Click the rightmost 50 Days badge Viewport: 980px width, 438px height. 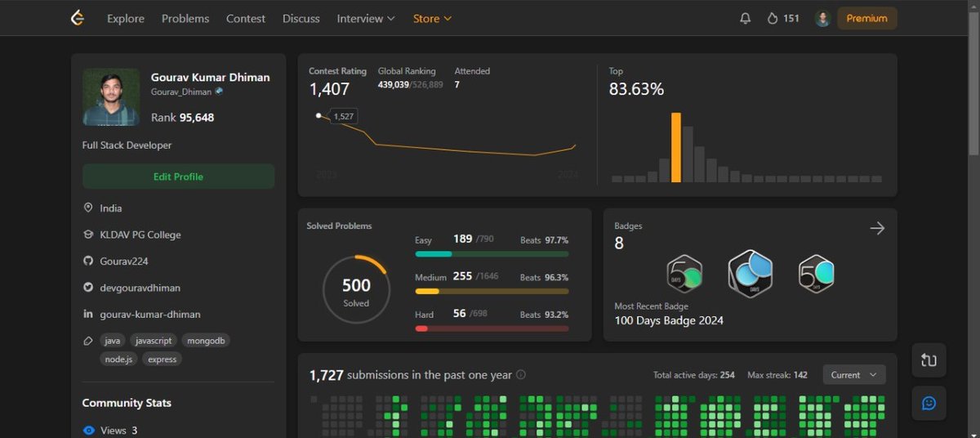pyautogui.click(x=816, y=274)
